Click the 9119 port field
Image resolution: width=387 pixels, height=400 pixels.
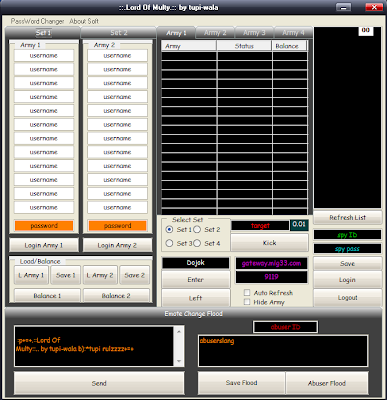pyautogui.click(x=271, y=277)
